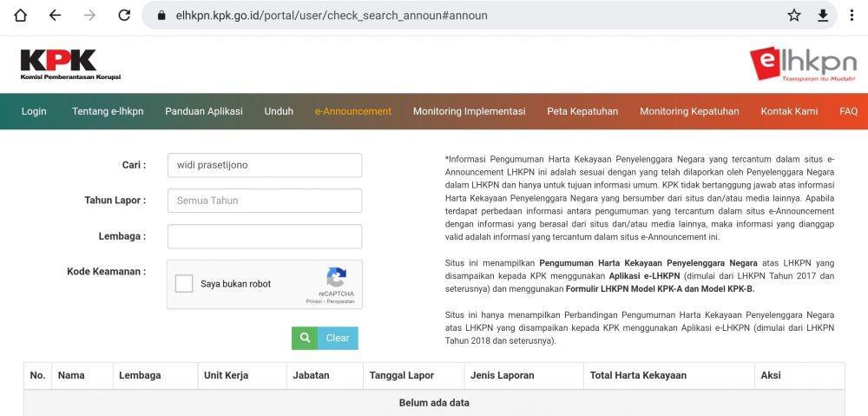Click the Clear button

(338, 338)
